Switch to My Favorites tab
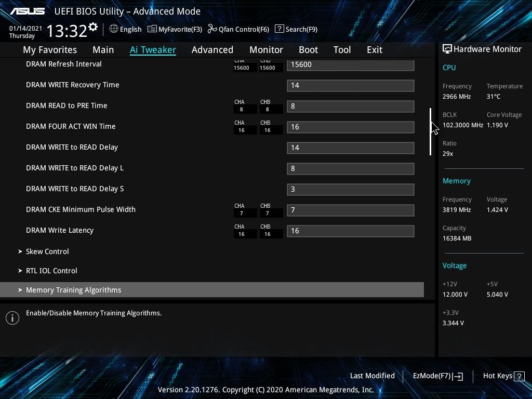The height and width of the screenshot is (399, 532). (50, 50)
